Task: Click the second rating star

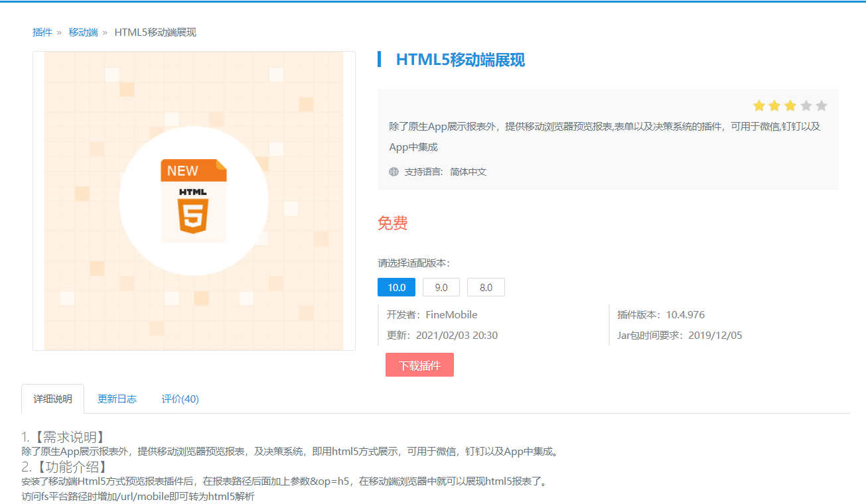Action: click(x=774, y=105)
